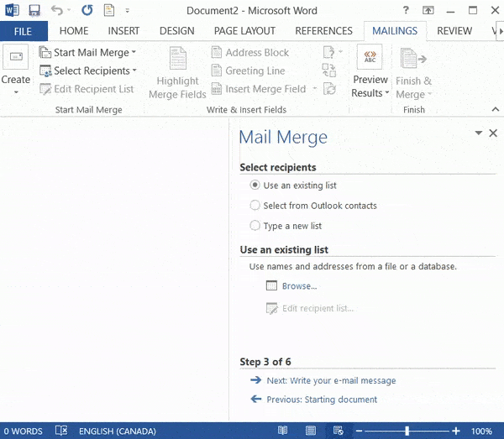Click Insert Merge Field button
Viewport: 504px width, 439px height.
(x=259, y=89)
